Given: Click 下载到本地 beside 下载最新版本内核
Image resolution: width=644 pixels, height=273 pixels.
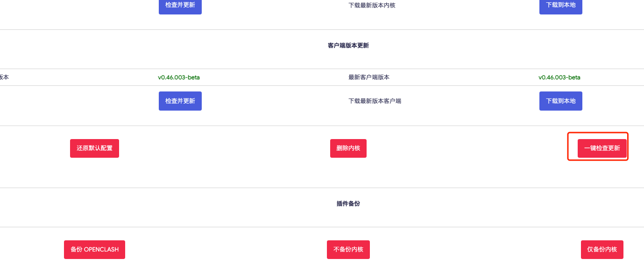Looking at the screenshot, I should tap(560, 6).
